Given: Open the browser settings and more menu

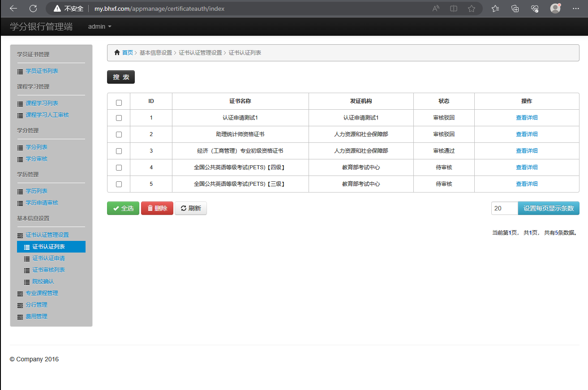Looking at the screenshot, I should coord(576,9).
